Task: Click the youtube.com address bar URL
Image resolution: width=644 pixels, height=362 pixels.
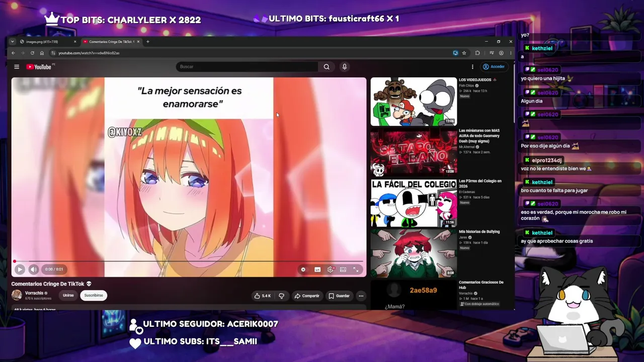Action: [89, 53]
